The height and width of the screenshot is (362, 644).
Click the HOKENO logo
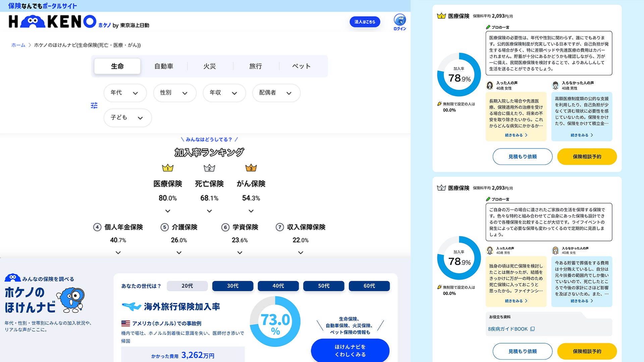click(53, 21)
